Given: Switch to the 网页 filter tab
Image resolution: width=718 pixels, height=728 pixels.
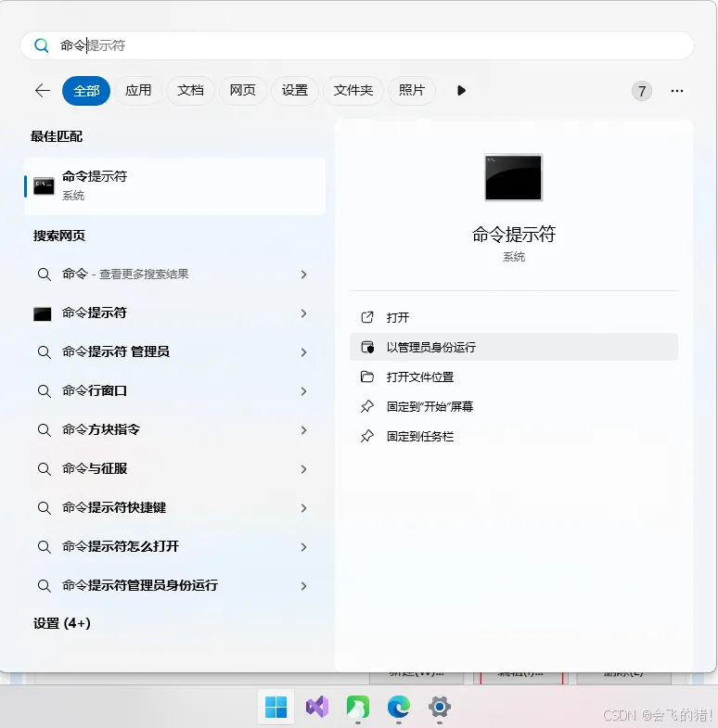Looking at the screenshot, I should 242,91.
